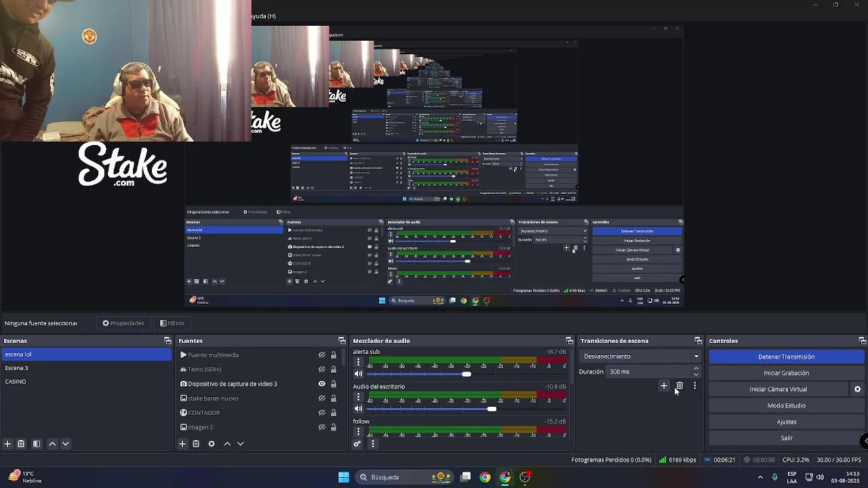Show the Fuente multimedia source via its eye icon
Image resolution: width=868 pixels, height=488 pixels.
[322, 355]
